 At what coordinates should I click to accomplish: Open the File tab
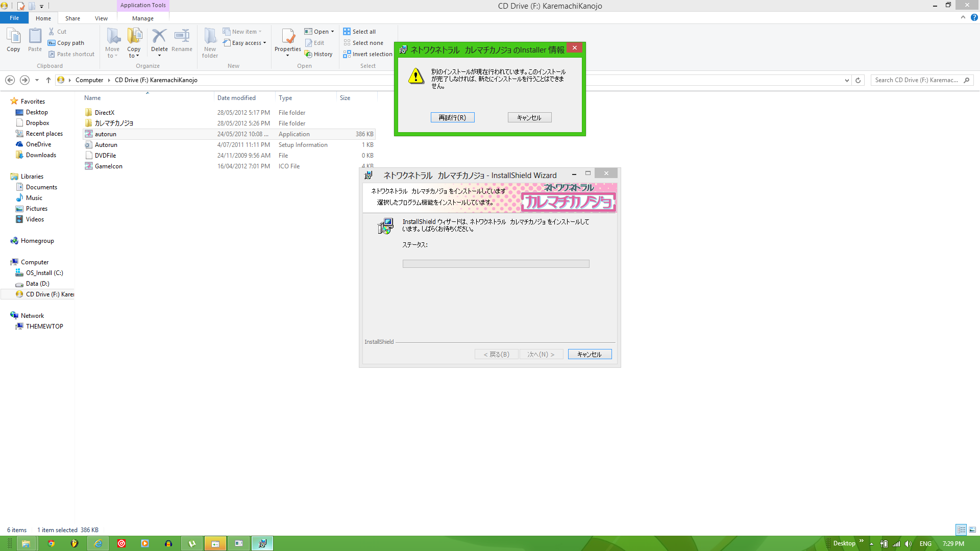(14, 18)
